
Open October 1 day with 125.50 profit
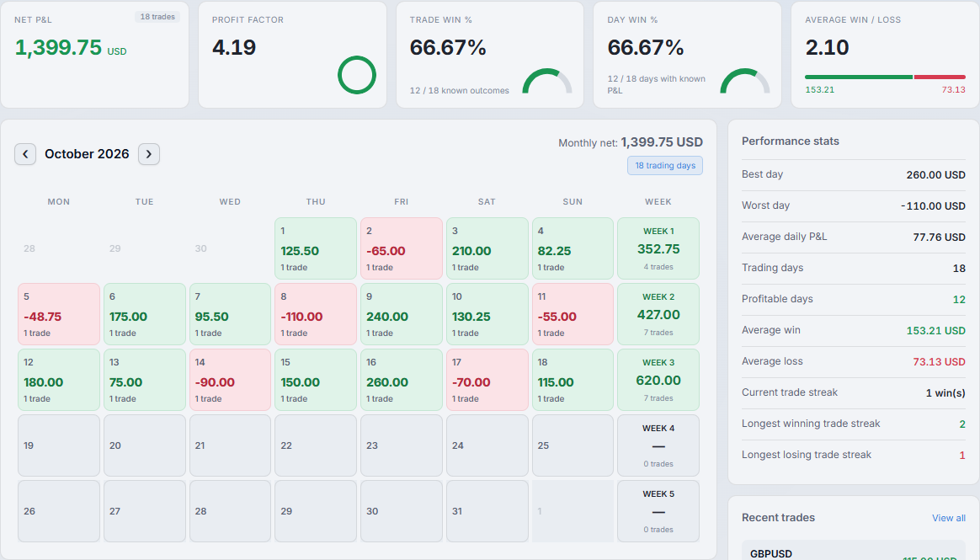[x=316, y=248]
